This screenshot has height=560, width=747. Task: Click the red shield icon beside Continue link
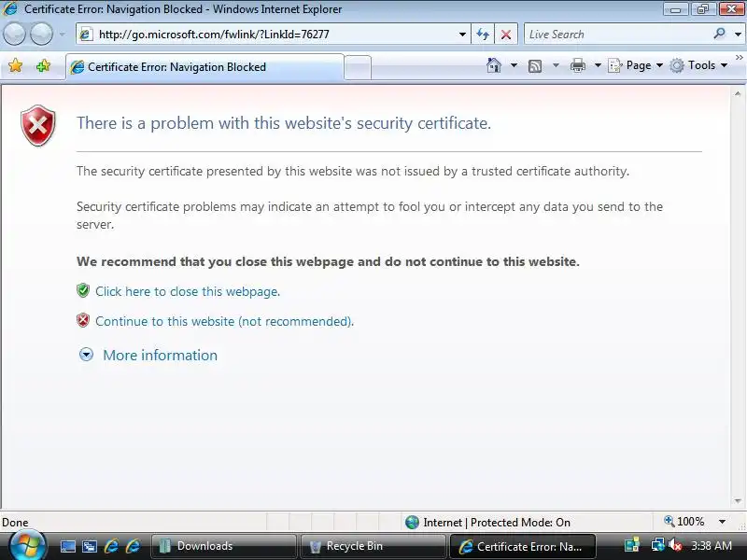pyautogui.click(x=83, y=320)
